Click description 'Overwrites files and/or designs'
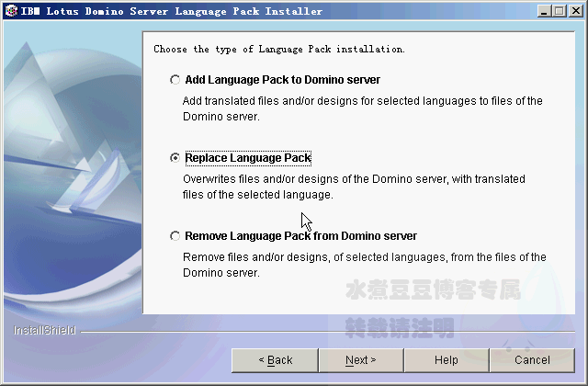Viewport: 588px width, 386px height. point(354,187)
